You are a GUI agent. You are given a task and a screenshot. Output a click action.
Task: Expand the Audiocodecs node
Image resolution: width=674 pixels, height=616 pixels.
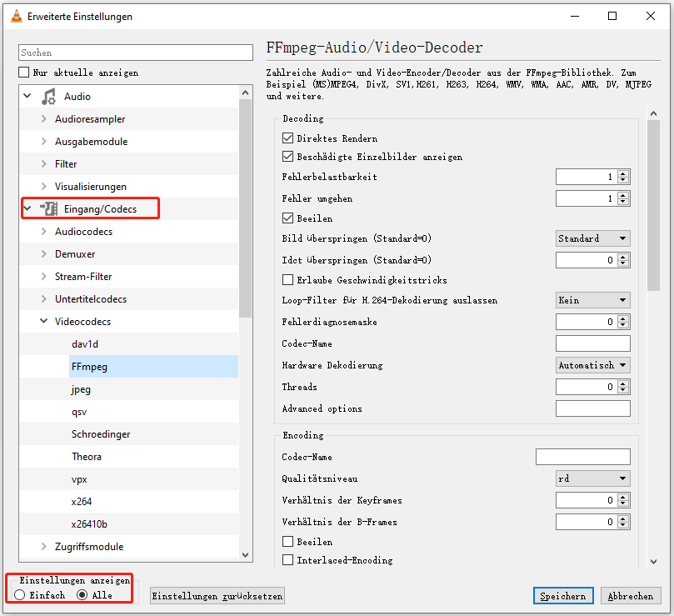pyautogui.click(x=44, y=232)
